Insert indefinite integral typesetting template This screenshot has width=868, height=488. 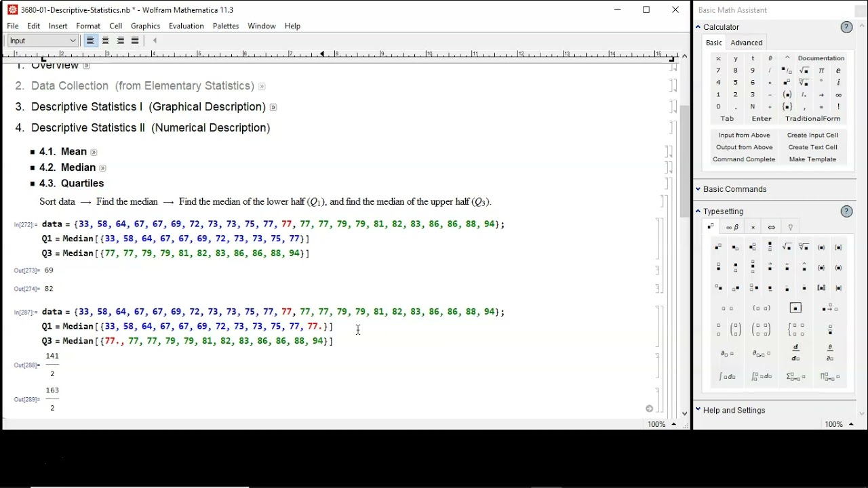tap(727, 377)
